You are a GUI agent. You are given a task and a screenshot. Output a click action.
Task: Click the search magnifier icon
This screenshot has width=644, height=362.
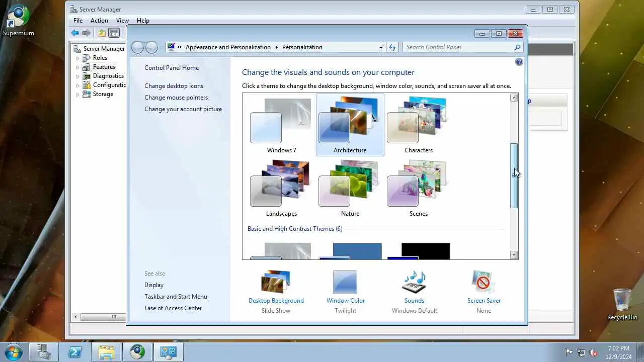[517, 47]
